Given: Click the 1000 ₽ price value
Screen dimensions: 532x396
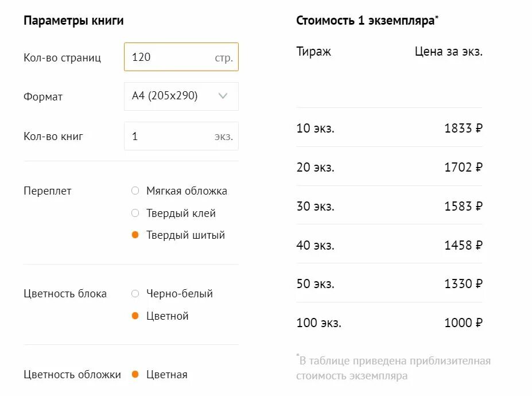Looking at the screenshot, I should 463,323.
